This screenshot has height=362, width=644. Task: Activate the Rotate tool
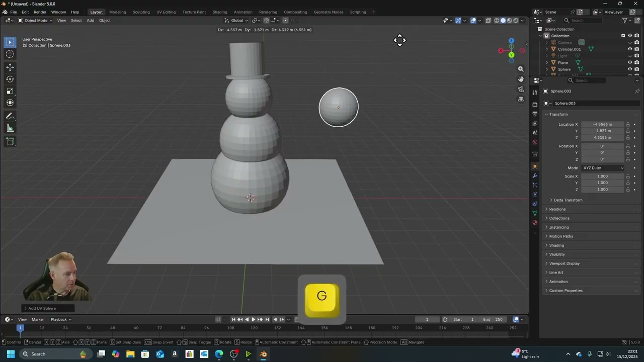[10, 79]
